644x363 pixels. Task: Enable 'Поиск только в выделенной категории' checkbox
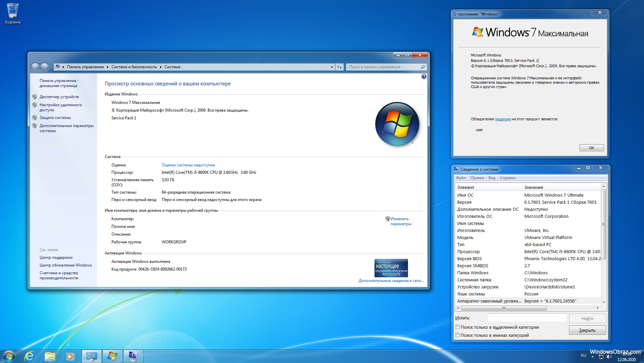point(457,327)
